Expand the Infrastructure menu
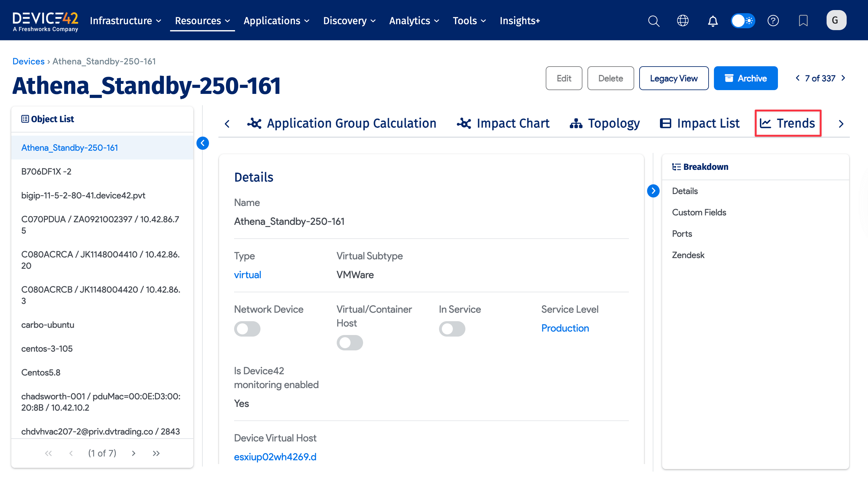 coord(125,21)
